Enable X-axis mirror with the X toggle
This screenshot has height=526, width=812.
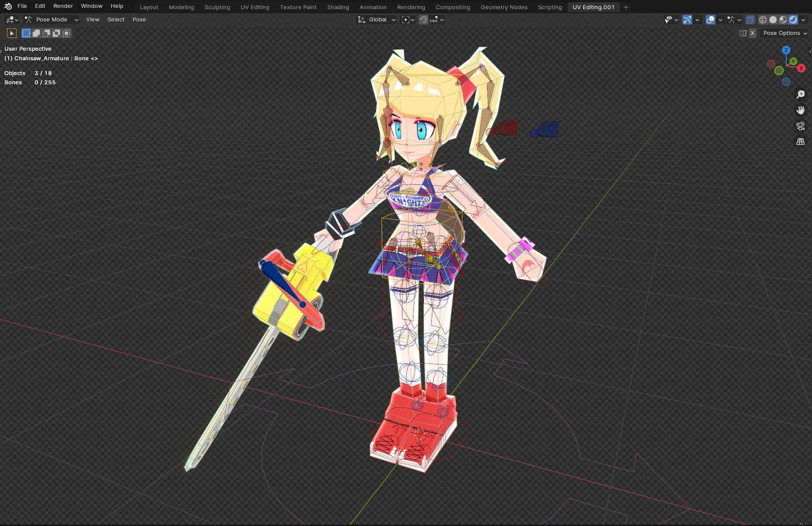click(x=753, y=33)
